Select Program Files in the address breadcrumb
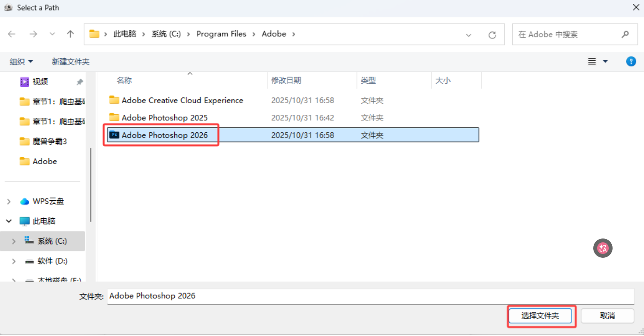The image size is (644, 336). (x=221, y=34)
